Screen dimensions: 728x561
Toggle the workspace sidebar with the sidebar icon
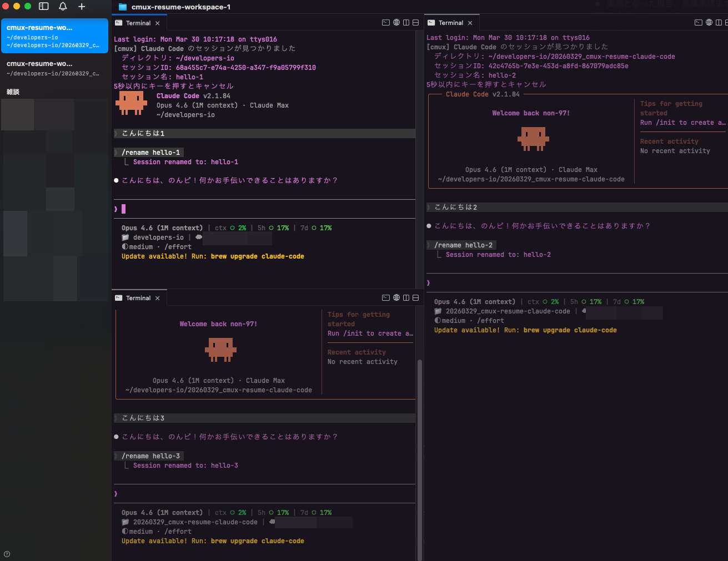pyautogui.click(x=43, y=7)
